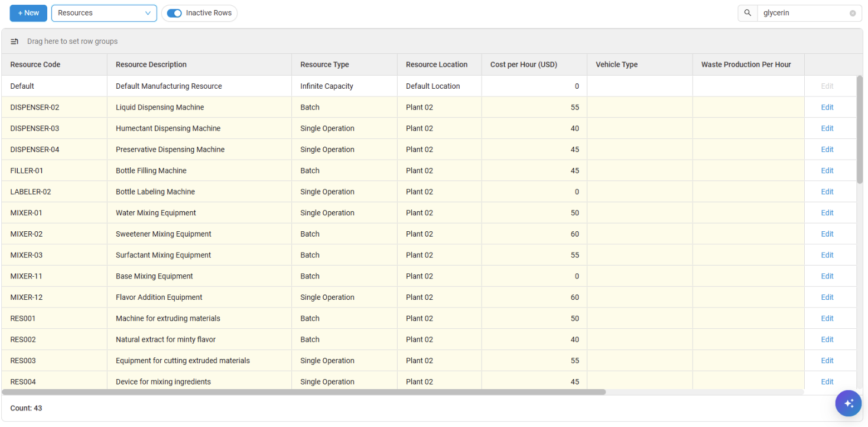The image size is (868, 427).
Task: Click the search magnifier icon
Action: [747, 13]
